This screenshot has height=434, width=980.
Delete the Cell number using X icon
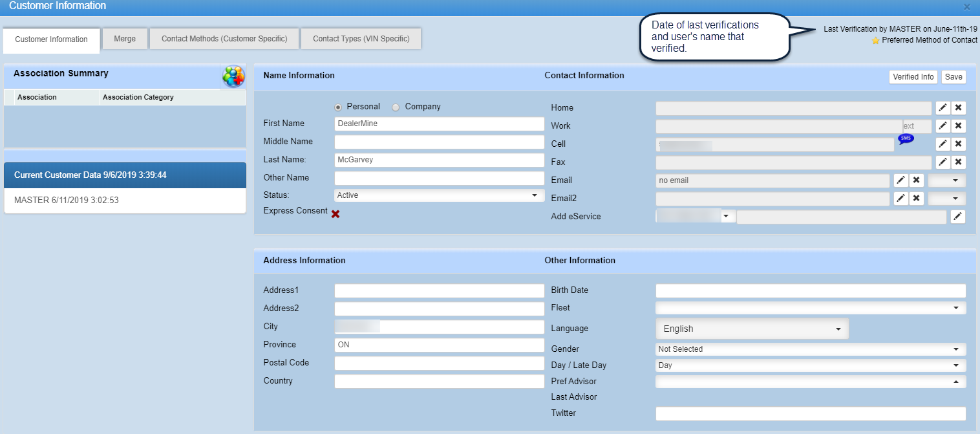[x=958, y=144]
